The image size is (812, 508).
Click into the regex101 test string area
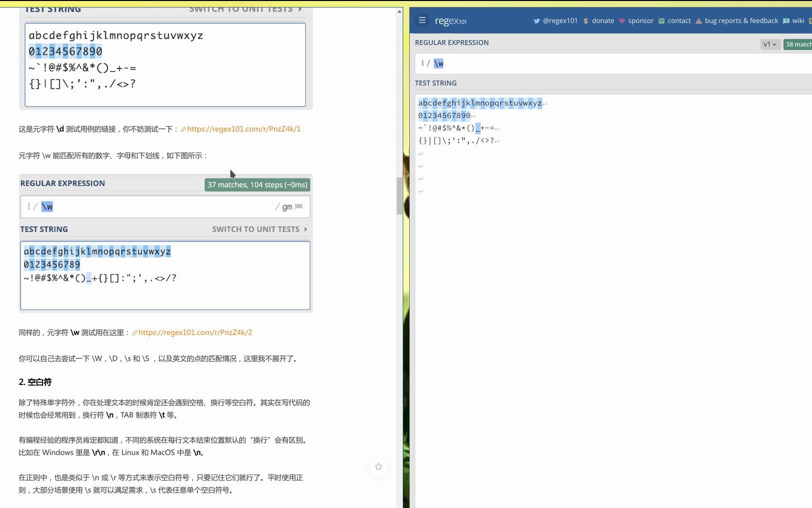pos(614,300)
